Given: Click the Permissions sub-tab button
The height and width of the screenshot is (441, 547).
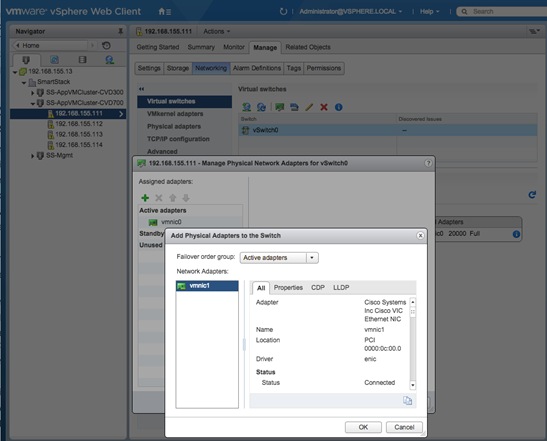Looking at the screenshot, I should [x=324, y=68].
